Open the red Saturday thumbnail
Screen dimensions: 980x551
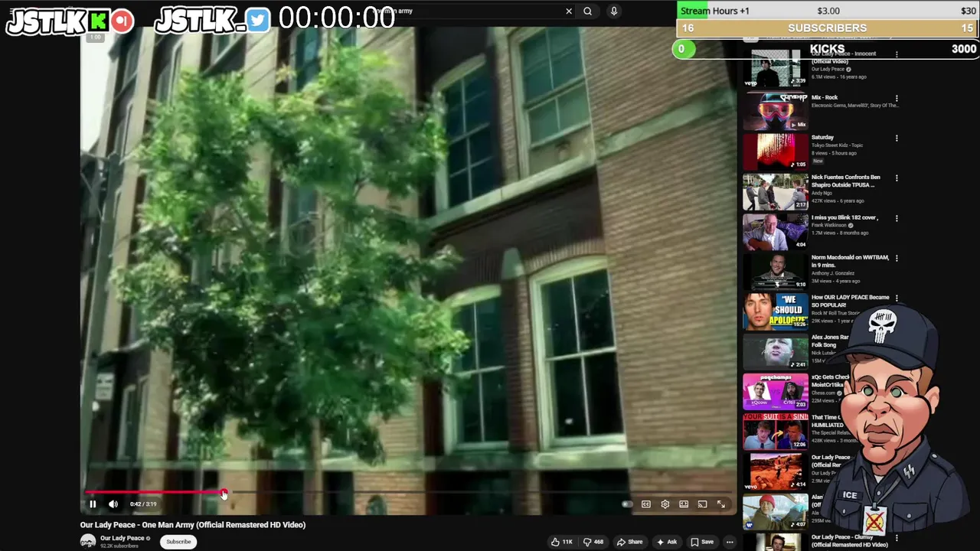(775, 151)
